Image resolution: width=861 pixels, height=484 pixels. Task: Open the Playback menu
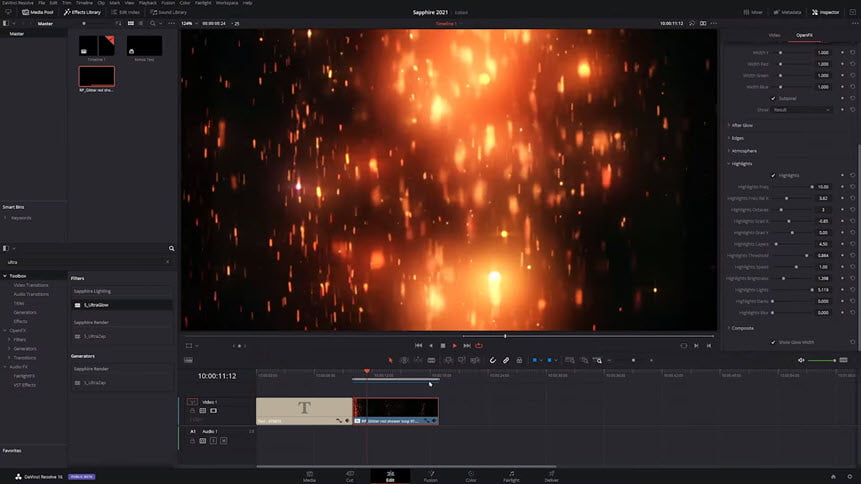(x=148, y=3)
